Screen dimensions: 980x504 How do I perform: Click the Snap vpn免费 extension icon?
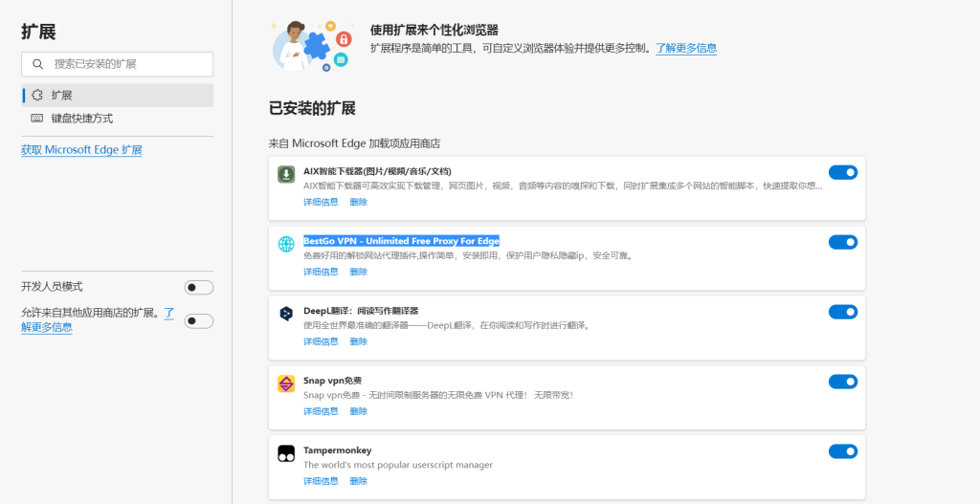(286, 383)
